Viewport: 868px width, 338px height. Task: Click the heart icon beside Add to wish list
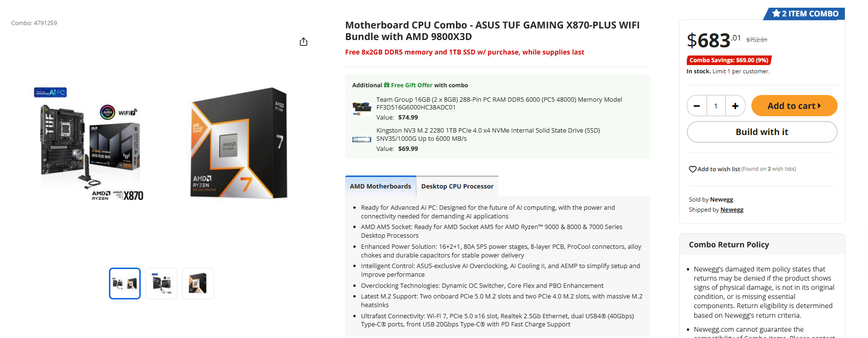tap(693, 169)
